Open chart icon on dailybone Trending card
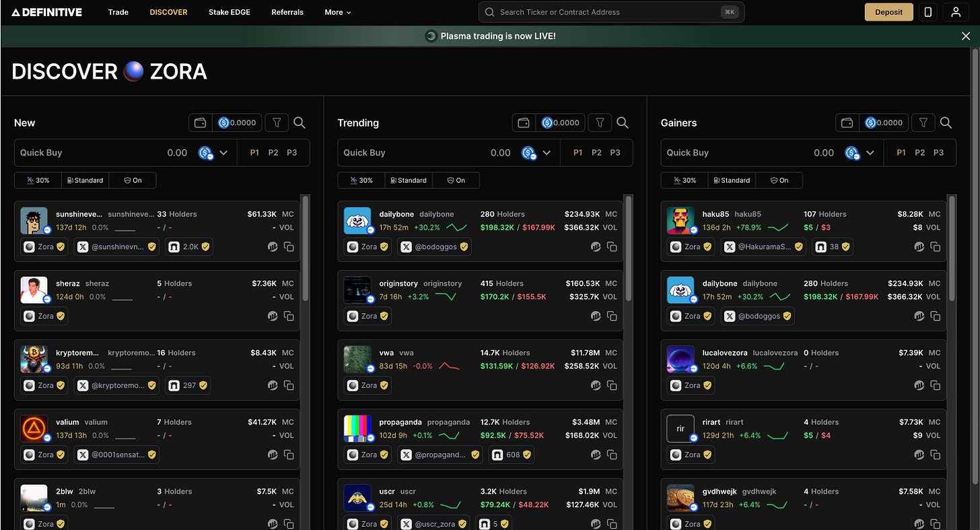This screenshot has width=980, height=530. (x=596, y=246)
